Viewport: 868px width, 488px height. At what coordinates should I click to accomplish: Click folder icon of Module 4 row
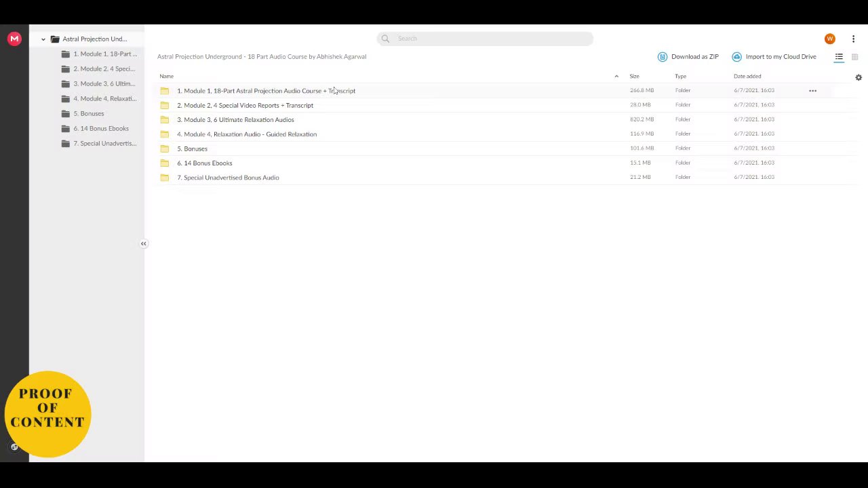(165, 134)
